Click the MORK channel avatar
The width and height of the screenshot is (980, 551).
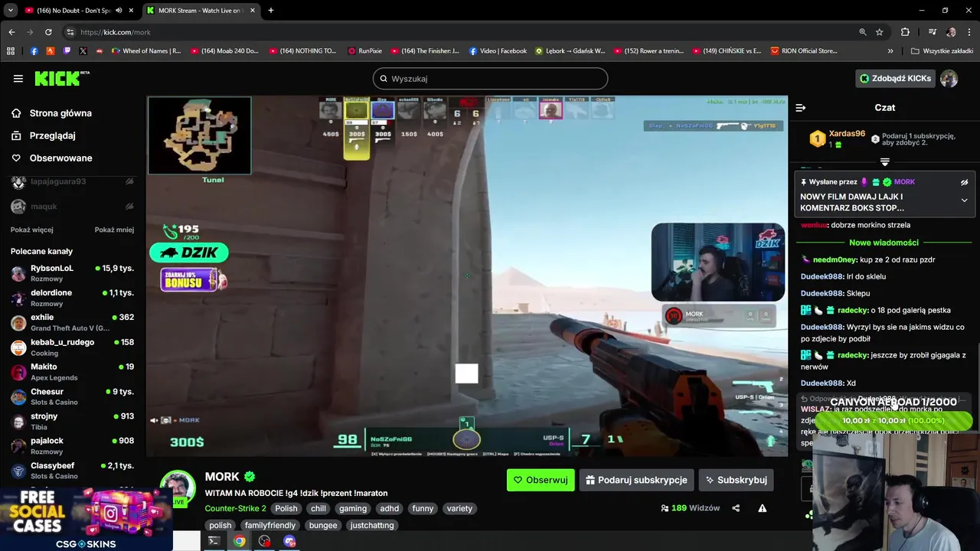point(178,488)
